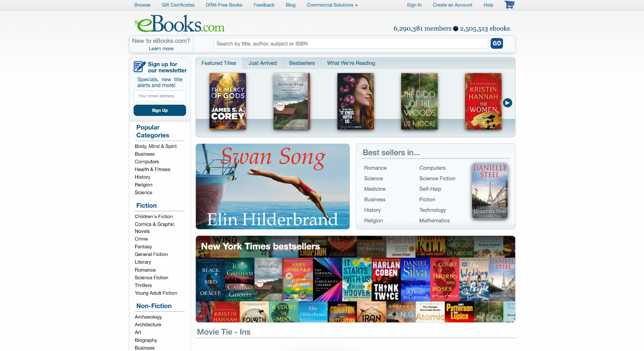Select Technology in Best sellers list
The width and height of the screenshot is (644, 351).
433,210
